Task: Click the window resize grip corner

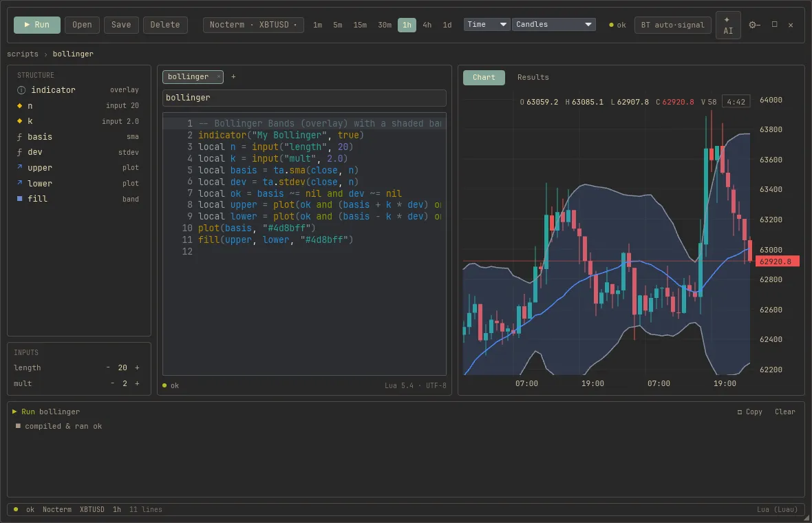Action: coord(806,517)
